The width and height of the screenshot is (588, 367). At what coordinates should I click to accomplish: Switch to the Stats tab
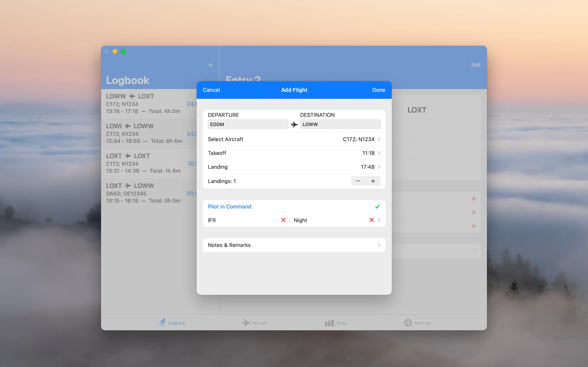[x=336, y=323]
